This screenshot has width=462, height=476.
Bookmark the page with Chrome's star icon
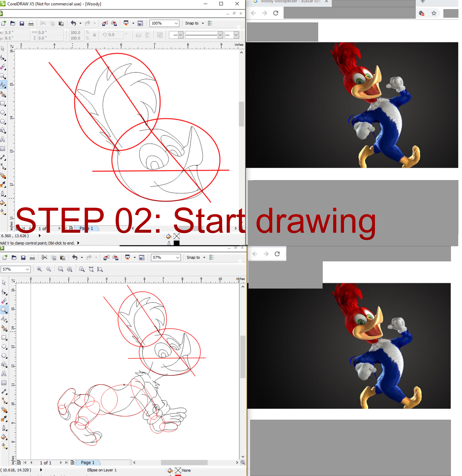point(434,13)
